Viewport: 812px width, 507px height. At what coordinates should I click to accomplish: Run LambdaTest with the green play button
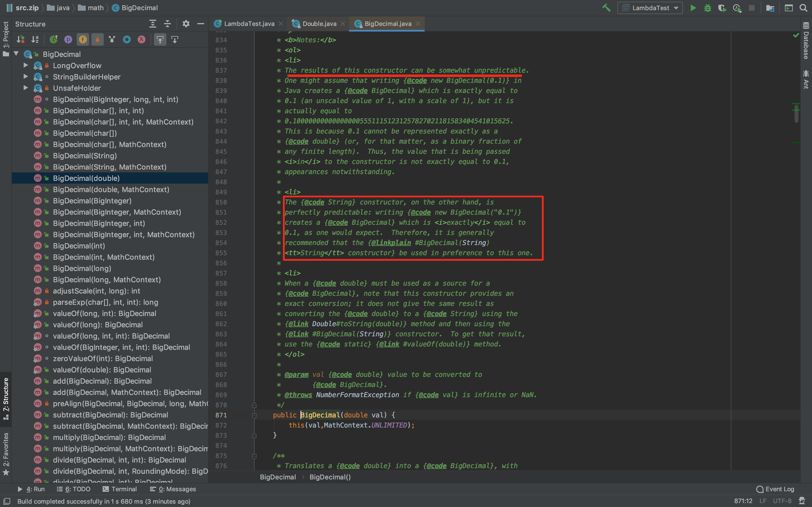click(x=693, y=8)
